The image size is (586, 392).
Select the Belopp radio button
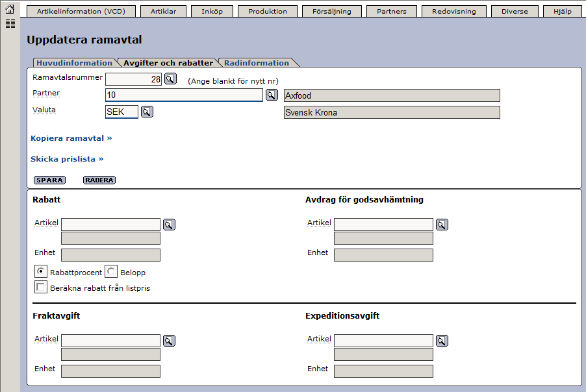pyautogui.click(x=111, y=271)
